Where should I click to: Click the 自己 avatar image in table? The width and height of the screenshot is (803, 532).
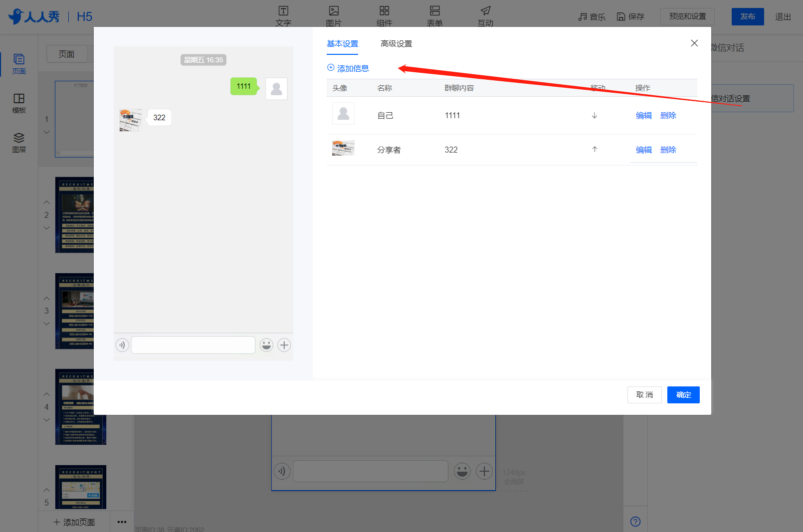343,114
